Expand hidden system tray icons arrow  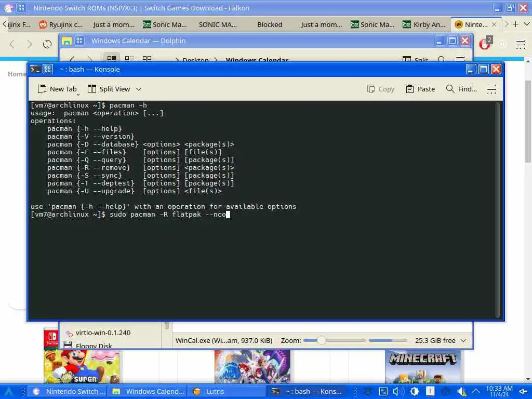coord(476,392)
